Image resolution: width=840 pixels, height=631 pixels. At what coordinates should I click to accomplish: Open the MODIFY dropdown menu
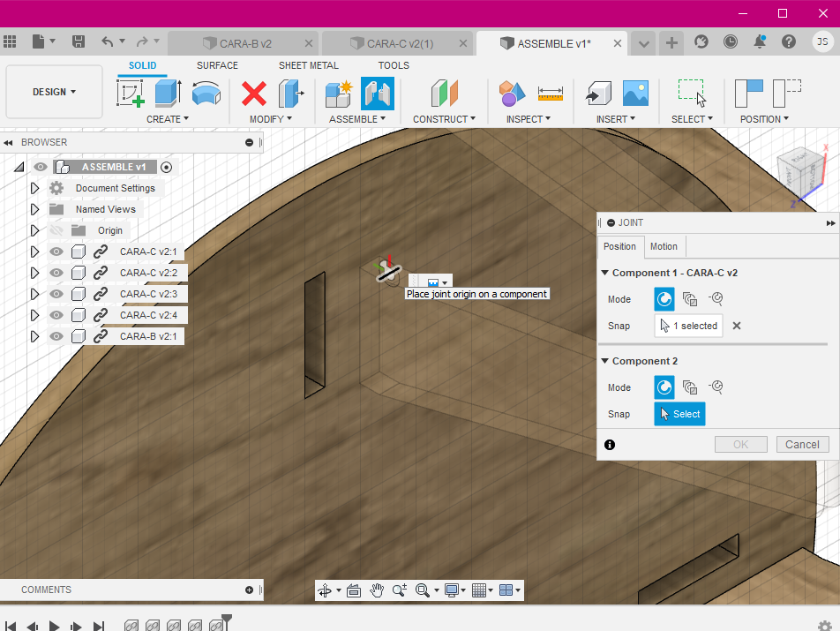click(x=271, y=119)
